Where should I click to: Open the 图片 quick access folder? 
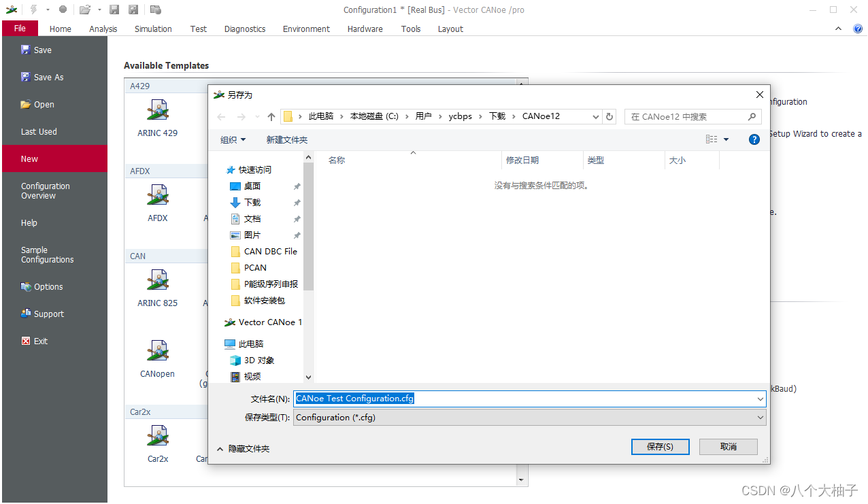pos(252,235)
